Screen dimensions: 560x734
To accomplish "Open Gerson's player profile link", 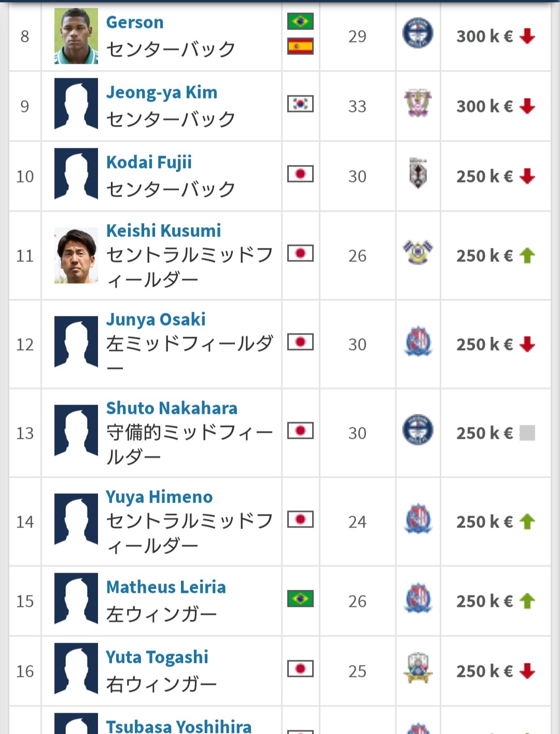I will click(x=135, y=22).
